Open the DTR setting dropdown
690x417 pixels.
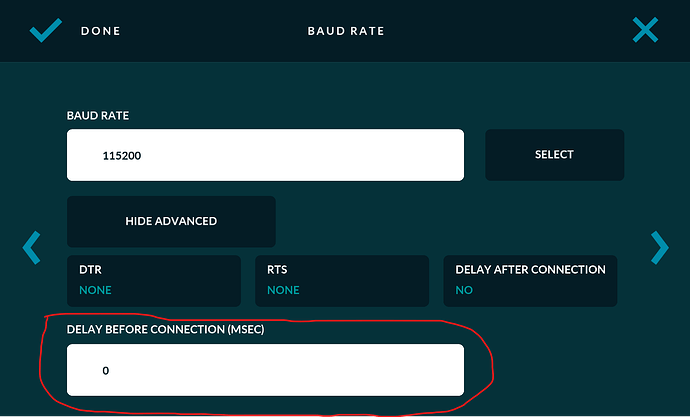153,280
